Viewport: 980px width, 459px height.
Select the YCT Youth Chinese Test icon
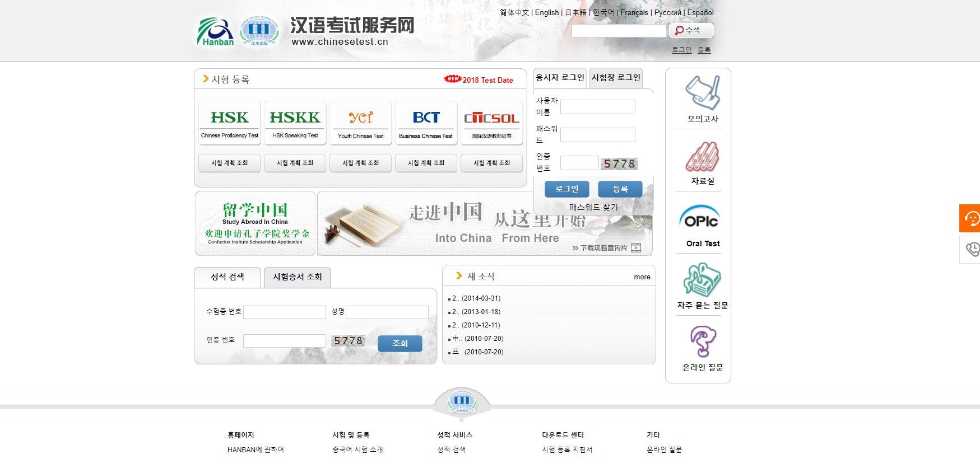360,123
